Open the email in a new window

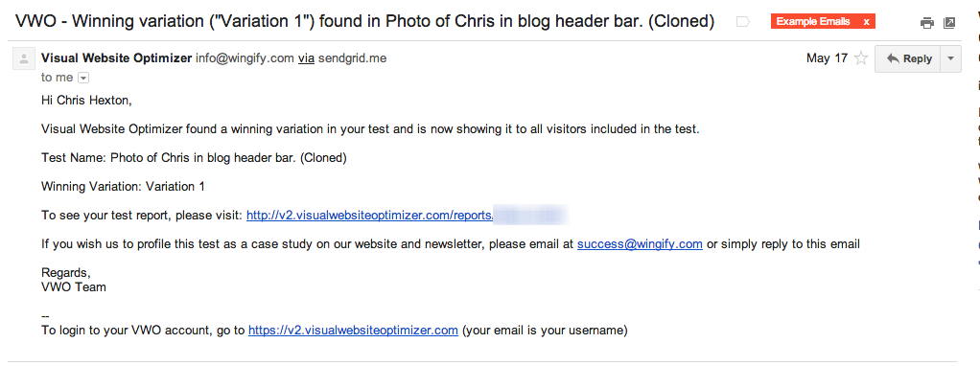point(948,23)
